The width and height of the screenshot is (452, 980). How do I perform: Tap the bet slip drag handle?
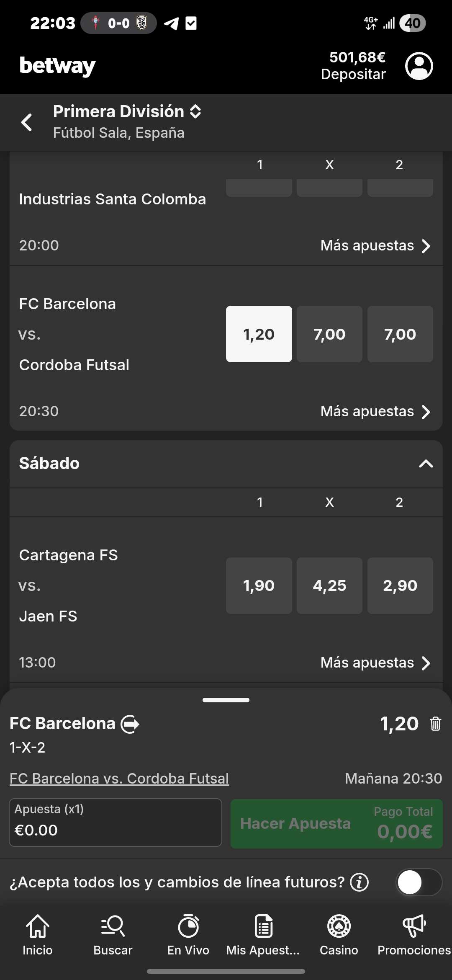click(226, 700)
